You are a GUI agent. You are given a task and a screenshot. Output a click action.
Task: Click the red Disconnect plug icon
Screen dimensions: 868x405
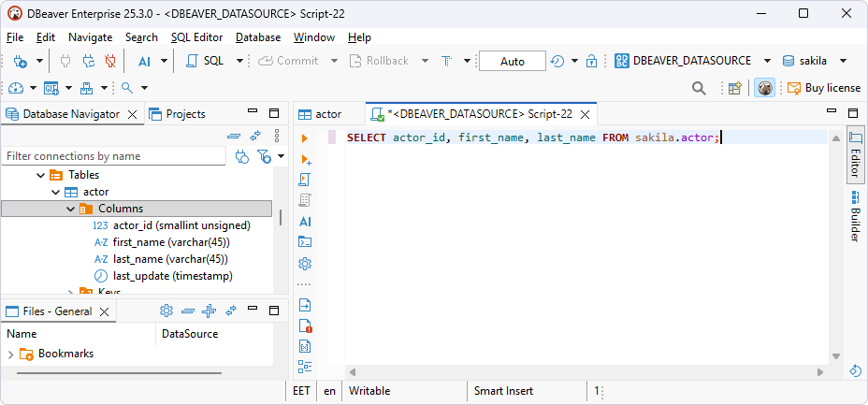(110, 61)
